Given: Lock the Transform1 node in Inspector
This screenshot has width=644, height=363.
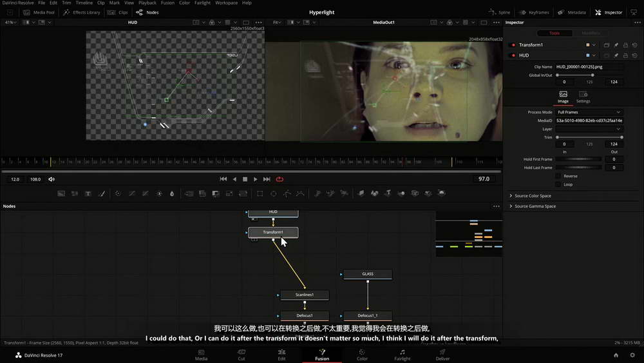Looking at the screenshot, I should [x=625, y=44].
